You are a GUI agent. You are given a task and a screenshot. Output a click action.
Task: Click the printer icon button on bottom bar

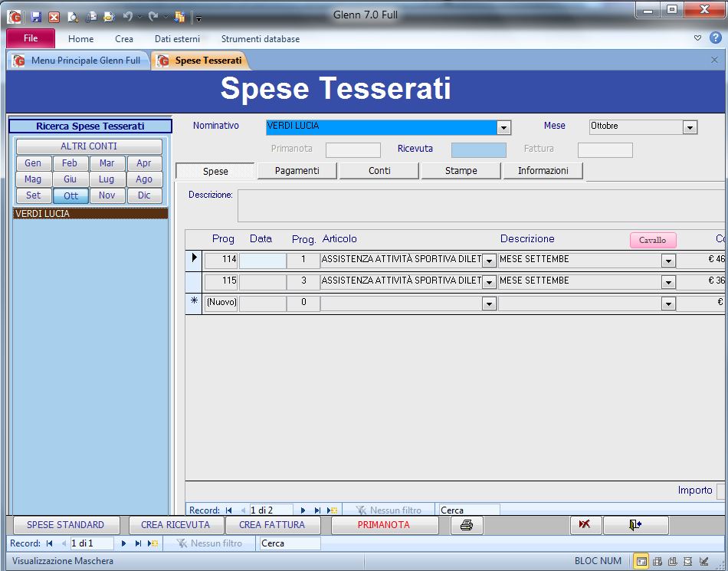[x=467, y=525]
